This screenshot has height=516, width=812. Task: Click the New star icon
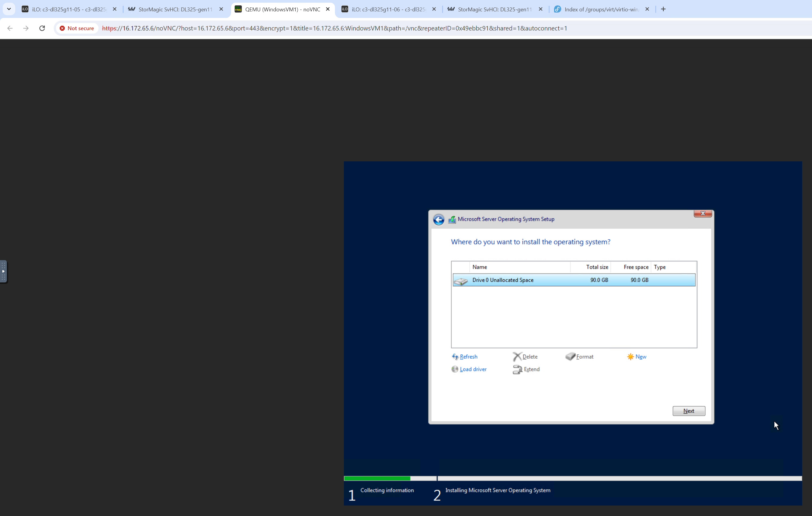click(630, 357)
